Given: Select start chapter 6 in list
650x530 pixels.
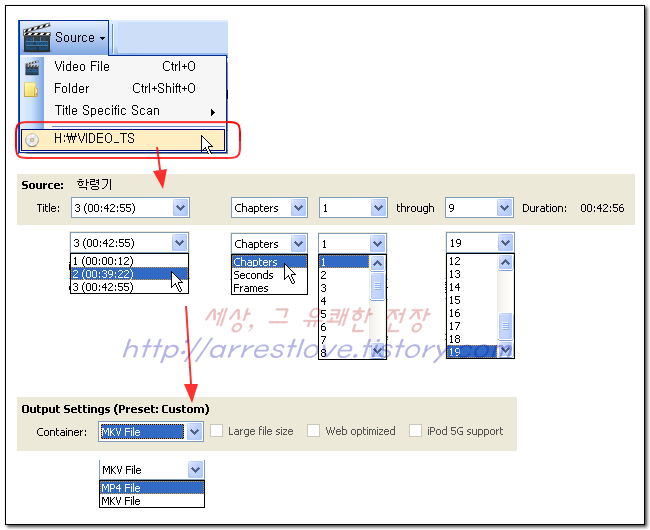Looking at the screenshot, I should (344, 327).
